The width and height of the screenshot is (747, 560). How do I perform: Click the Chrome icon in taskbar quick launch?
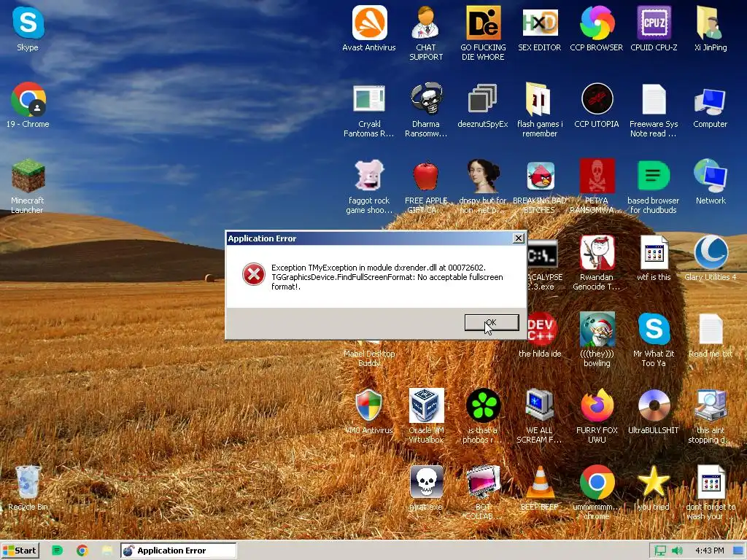tap(82, 551)
